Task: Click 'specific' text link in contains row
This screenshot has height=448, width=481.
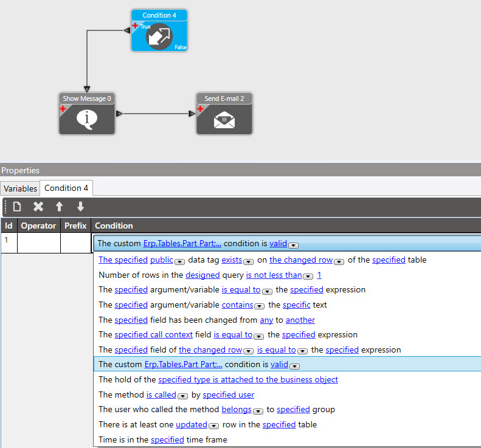Action: [x=297, y=305]
